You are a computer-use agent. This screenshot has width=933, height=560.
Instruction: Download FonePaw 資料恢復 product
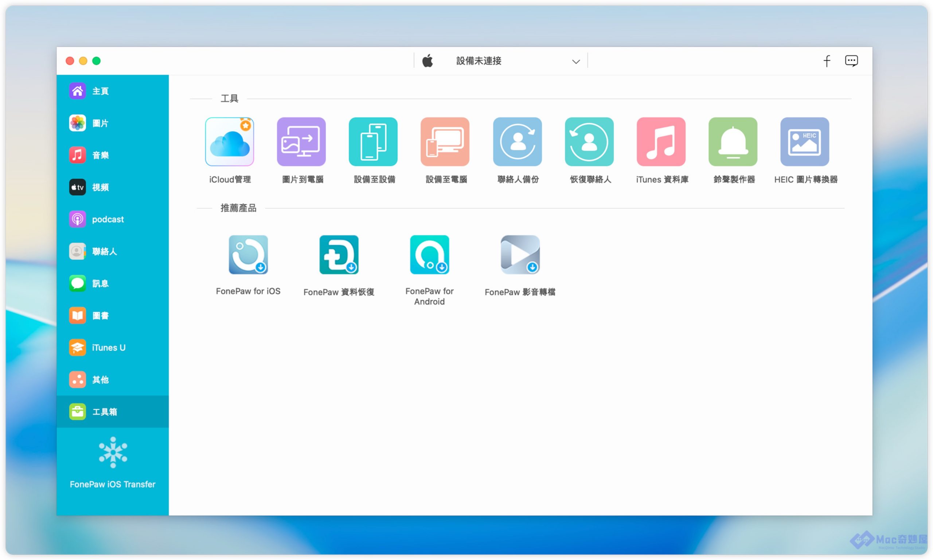[339, 255]
